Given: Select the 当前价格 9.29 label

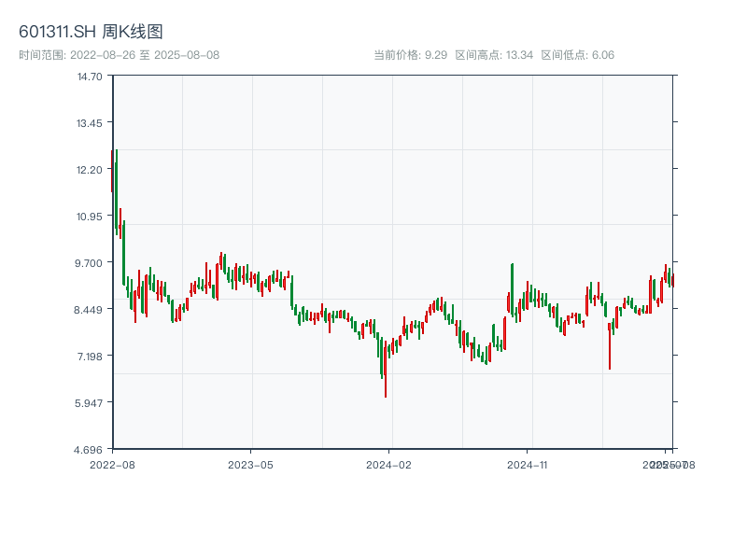Looking at the screenshot, I should point(410,55).
